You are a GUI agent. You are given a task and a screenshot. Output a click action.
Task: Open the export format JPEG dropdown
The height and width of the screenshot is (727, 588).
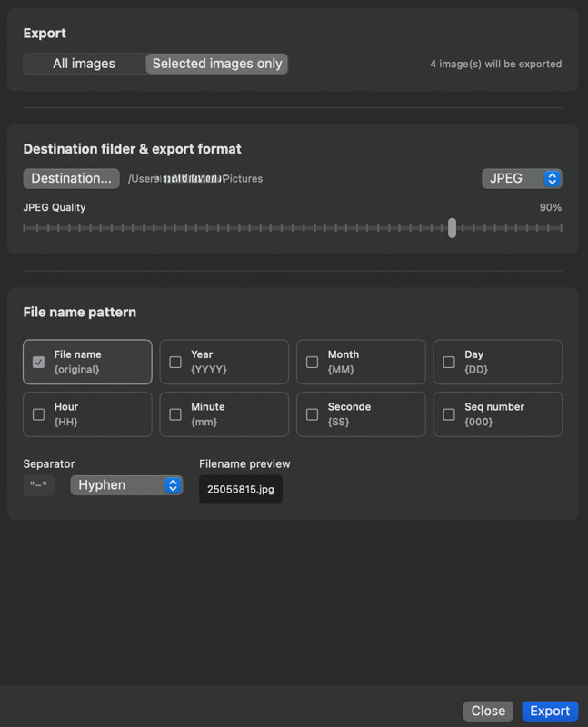point(522,178)
